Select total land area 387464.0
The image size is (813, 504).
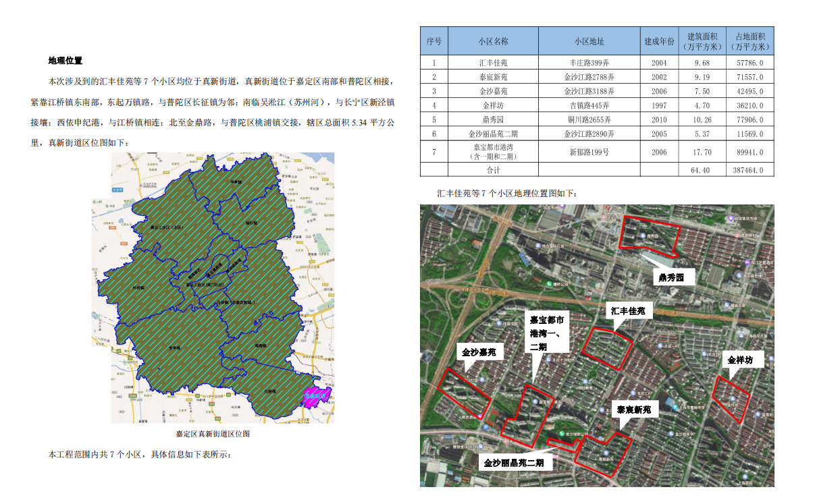point(750,170)
